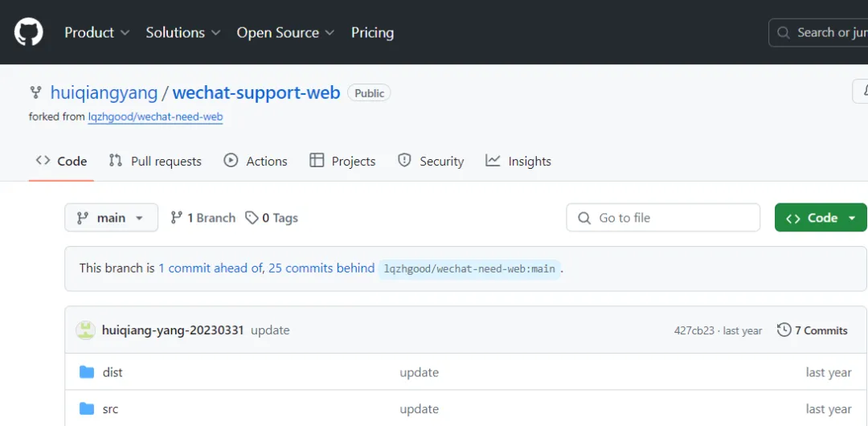Click the commit history clock icon

(784, 330)
